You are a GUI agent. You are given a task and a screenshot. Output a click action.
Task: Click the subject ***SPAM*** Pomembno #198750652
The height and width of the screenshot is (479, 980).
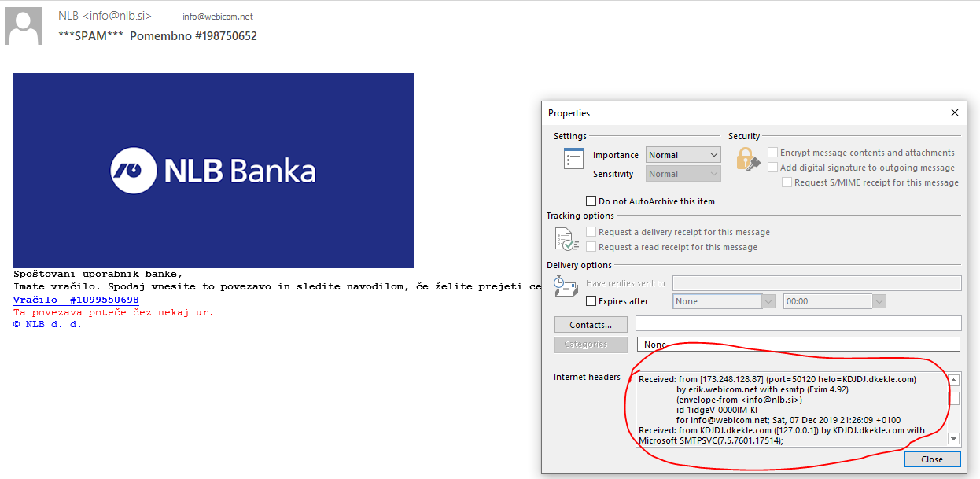click(x=158, y=36)
